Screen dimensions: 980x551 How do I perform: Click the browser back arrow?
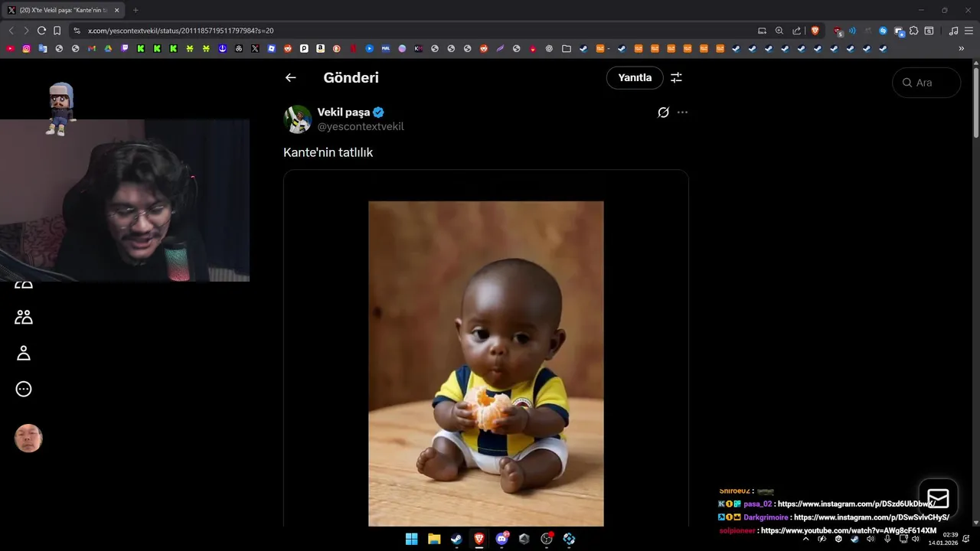[11, 31]
